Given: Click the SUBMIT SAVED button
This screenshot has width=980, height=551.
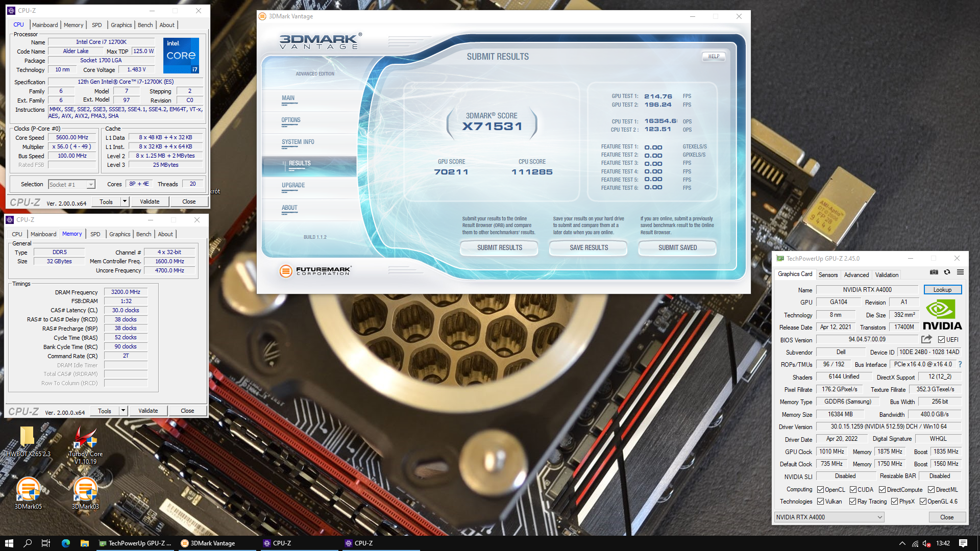Looking at the screenshot, I should [x=677, y=248].
